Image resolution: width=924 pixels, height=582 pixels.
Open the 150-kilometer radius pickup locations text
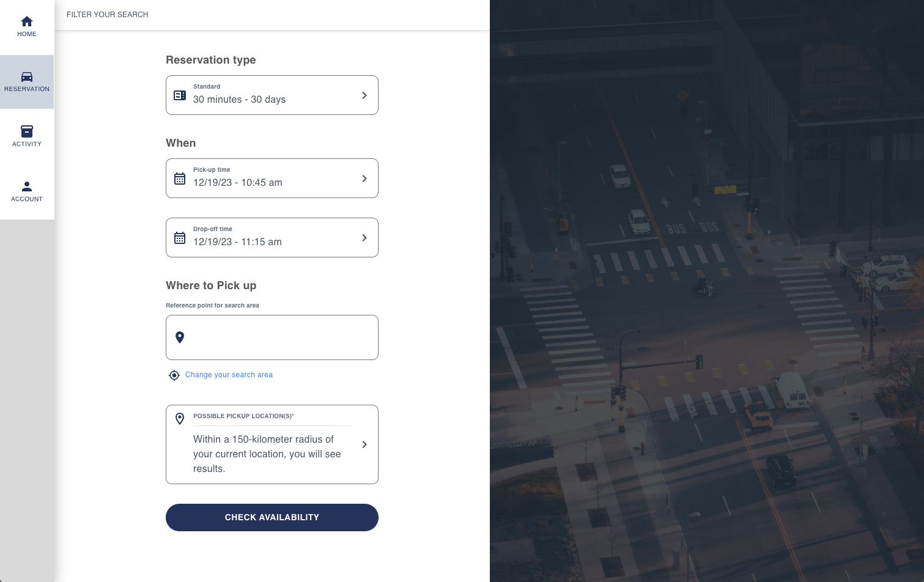[x=267, y=454]
